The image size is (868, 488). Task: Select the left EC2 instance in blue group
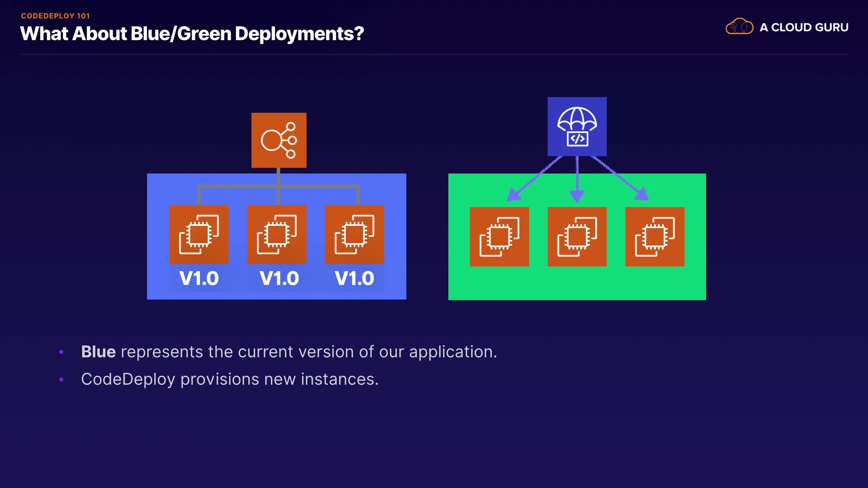[198, 235]
